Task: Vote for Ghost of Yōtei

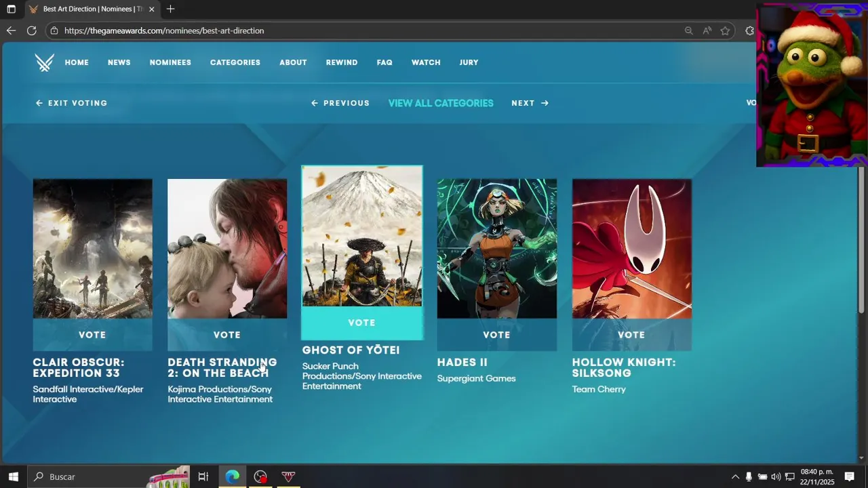Action: coord(361,323)
